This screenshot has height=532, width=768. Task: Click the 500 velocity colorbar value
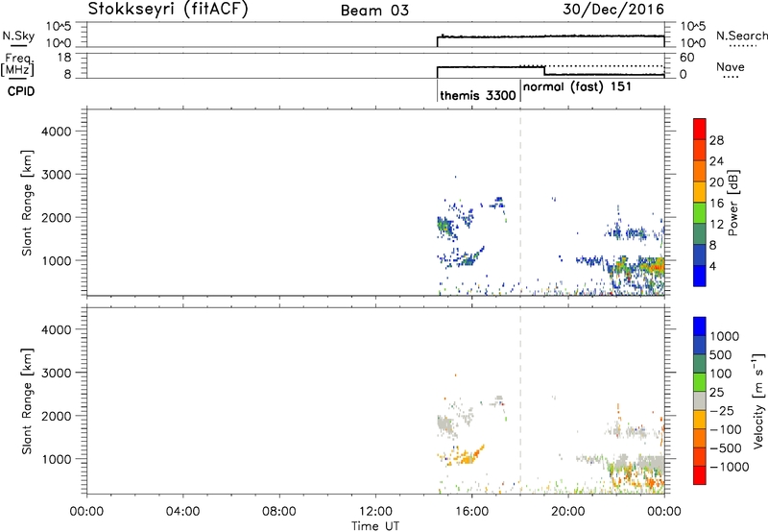pos(721,355)
